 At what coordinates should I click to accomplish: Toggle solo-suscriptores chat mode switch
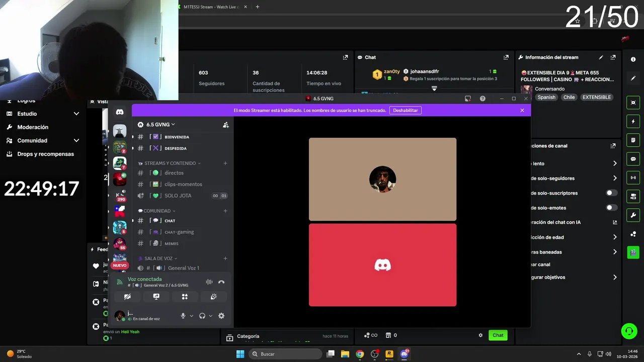(x=611, y=193)
